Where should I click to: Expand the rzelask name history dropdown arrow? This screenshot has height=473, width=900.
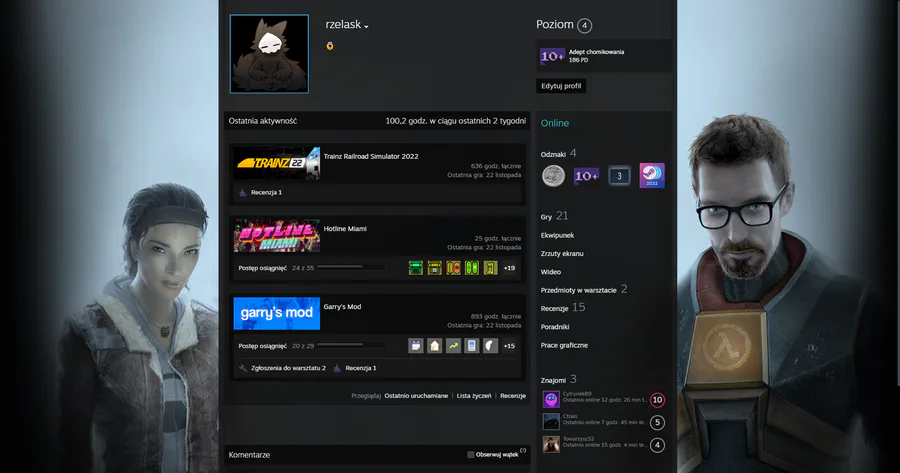click(366, 26)
